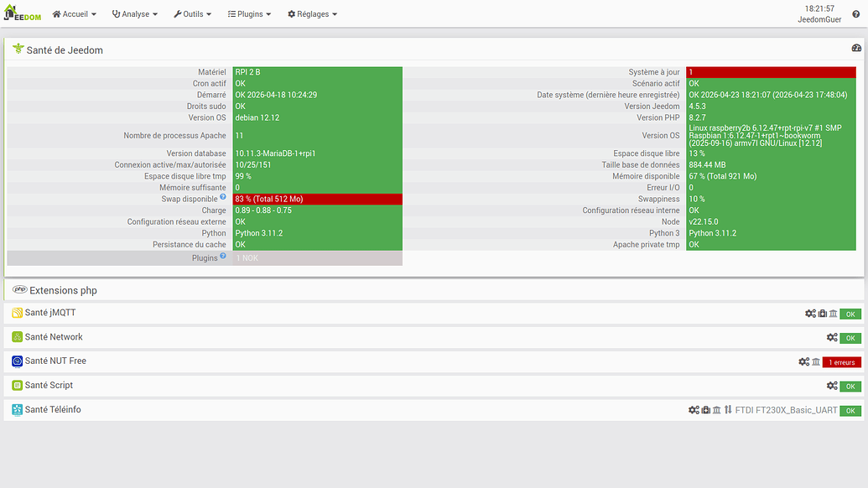Image resolution: width=868 pixels, height=488 pixels.
Task: Click the Swappiness 10 % value
Action: pos(771,199)
